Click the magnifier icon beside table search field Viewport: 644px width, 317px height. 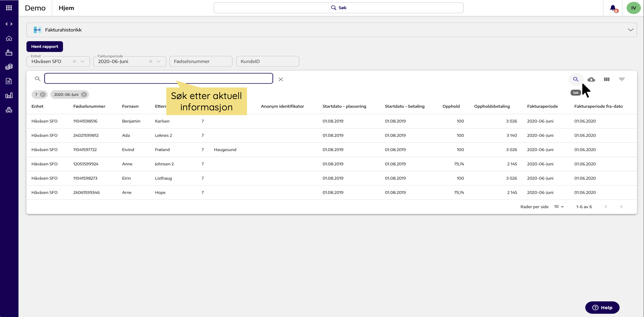38,79
